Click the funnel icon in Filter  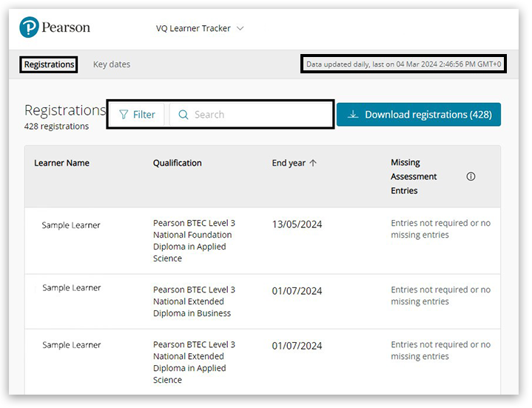click(x=124, y=115)
